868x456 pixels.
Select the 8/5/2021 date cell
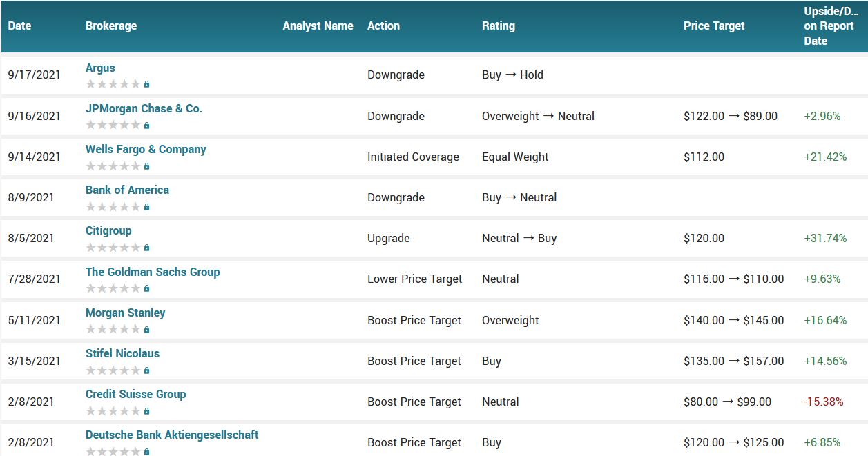(x=31, y=238)
